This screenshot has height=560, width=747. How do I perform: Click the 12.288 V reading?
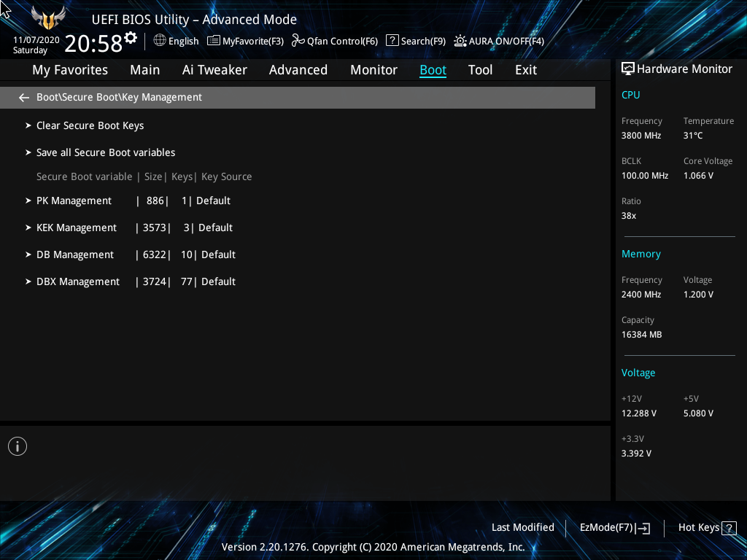(638, 413)
